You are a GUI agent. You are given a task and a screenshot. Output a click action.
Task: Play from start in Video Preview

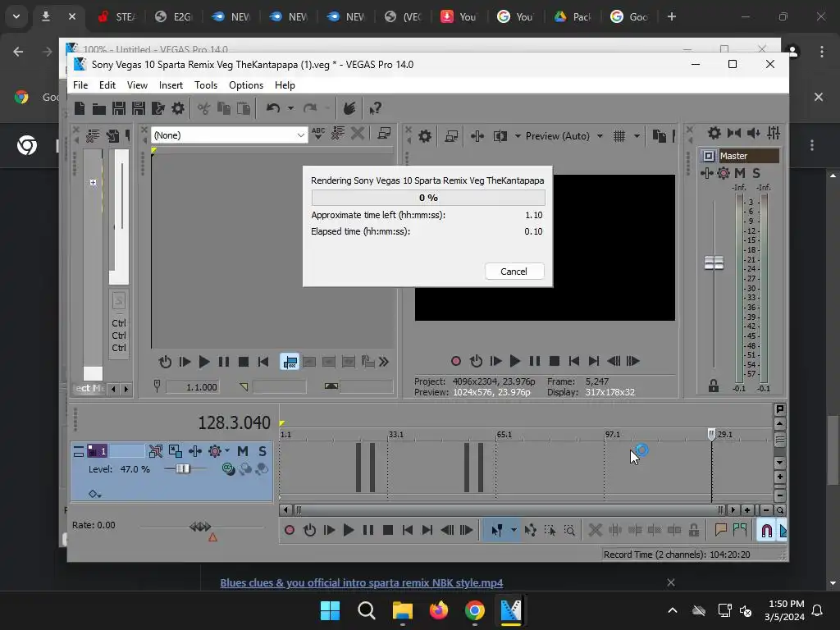point(495,361)
